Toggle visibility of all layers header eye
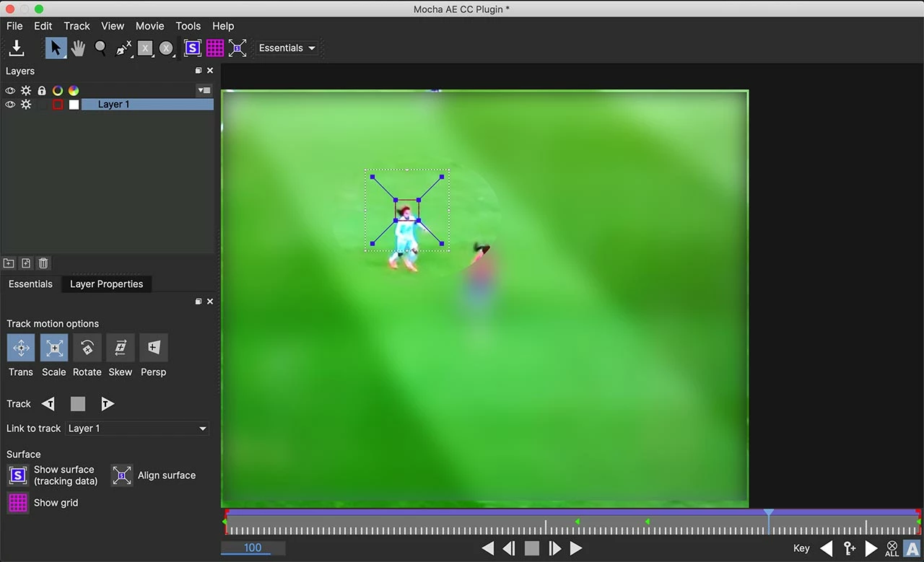 10,91
